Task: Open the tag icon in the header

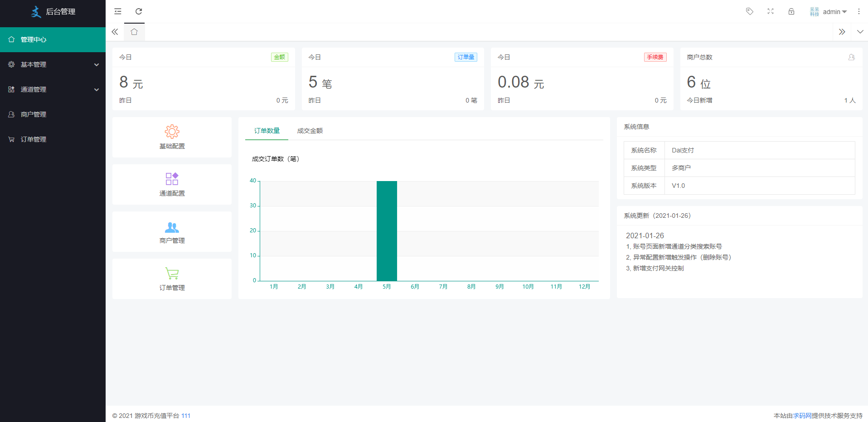Action: click(750, 11)
